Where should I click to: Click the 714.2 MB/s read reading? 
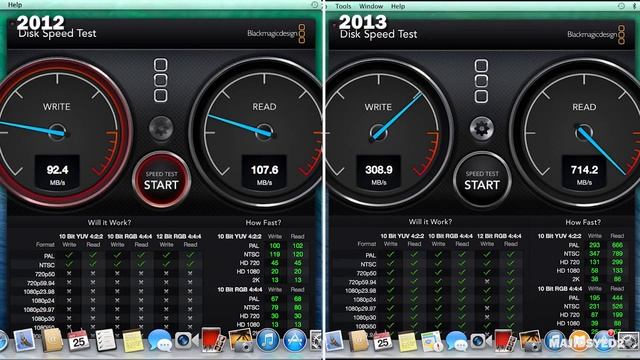click(584, 174)
